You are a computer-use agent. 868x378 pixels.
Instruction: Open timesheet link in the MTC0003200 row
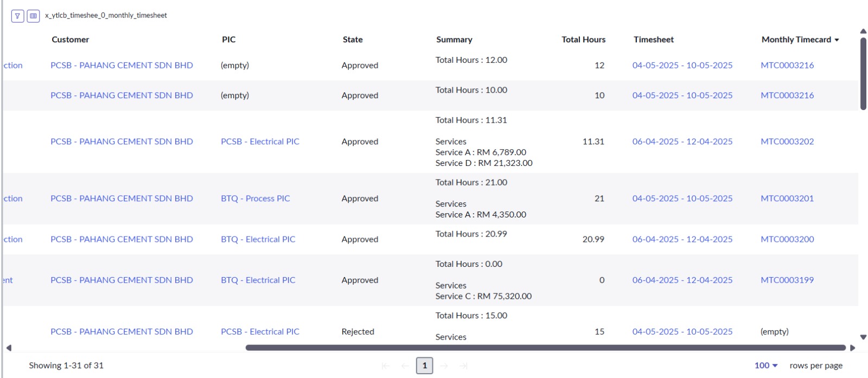(x=682, y=239)
